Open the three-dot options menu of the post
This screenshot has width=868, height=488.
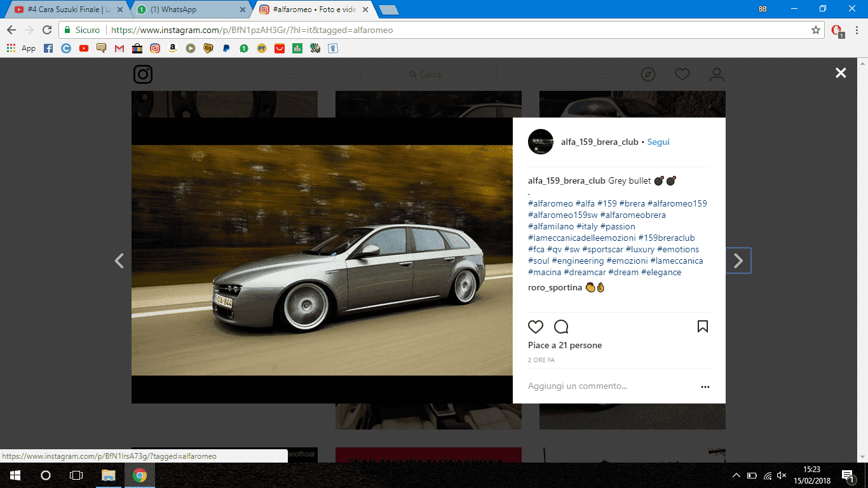tap(705, 386)
